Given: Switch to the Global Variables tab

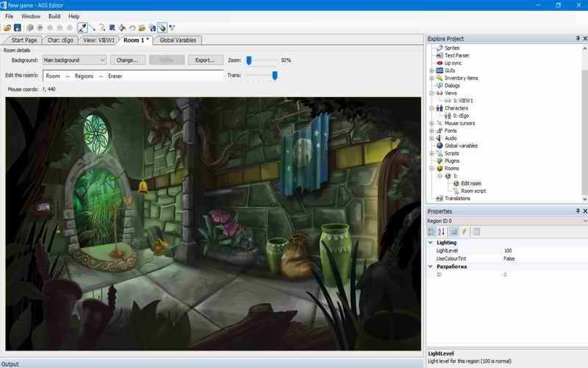Looking at the screenshot, I should tap(179, 40).
